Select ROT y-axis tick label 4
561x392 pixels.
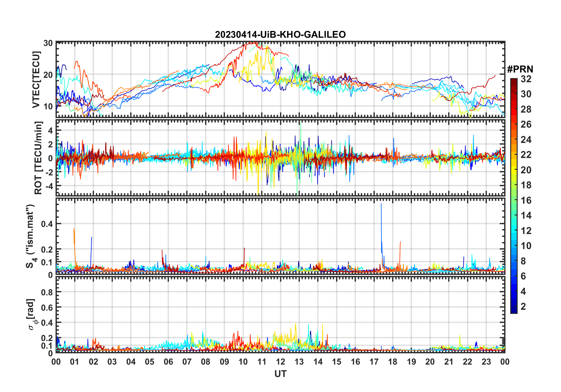(50, 130)
